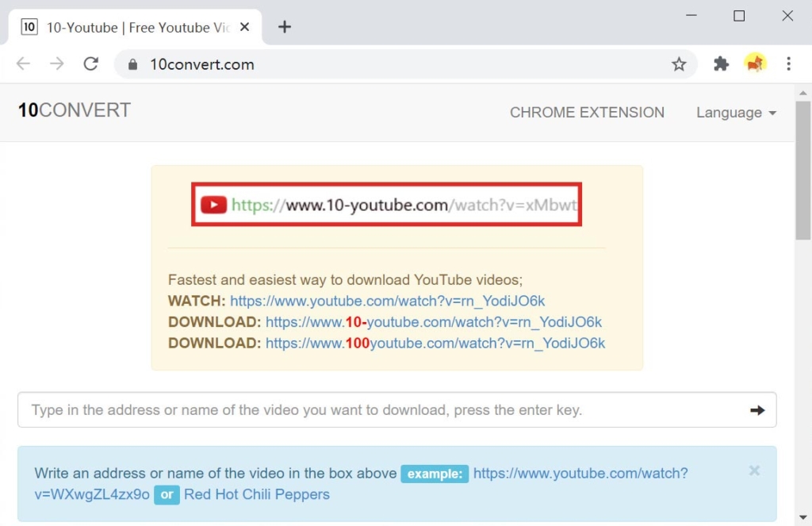Submit search with the arrow button
The image size is (812, 526).
757,410
